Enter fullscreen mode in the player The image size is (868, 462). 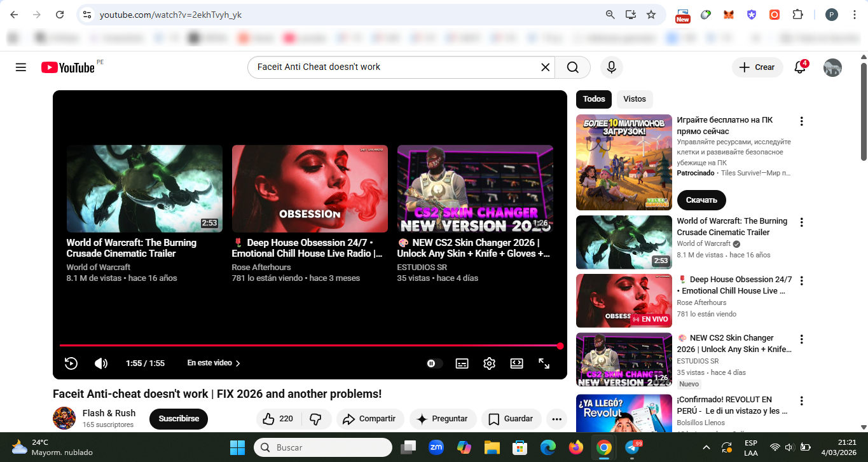click(544, 363)
